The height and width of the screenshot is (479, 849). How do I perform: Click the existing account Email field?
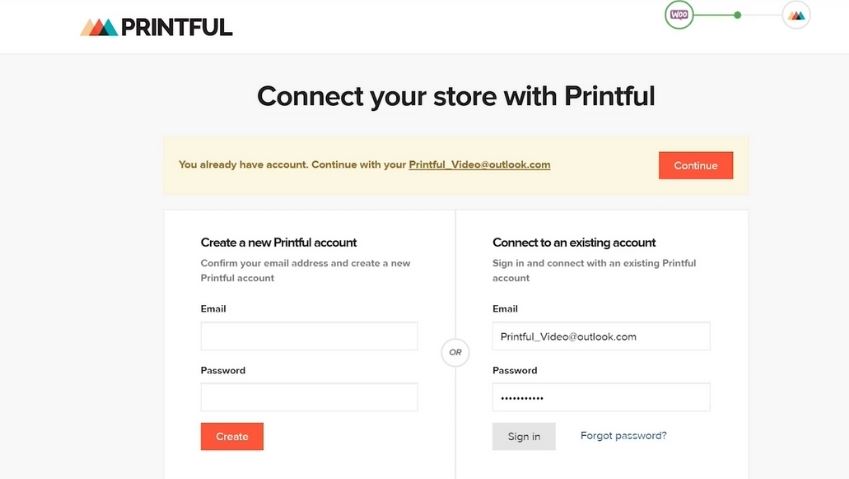click(601, 336)
